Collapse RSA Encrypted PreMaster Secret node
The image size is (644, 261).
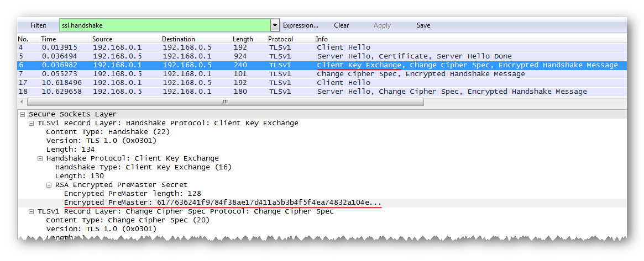49,185
